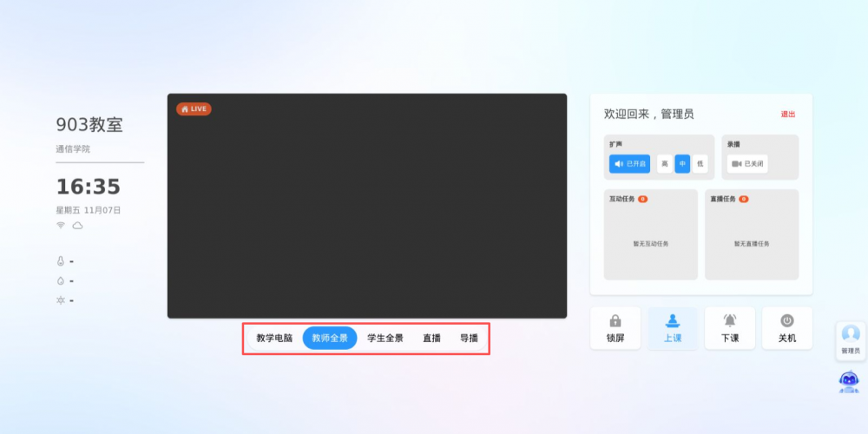Open the 管理员 avatar icon
The image size is (868, 434).
point(851,334)
